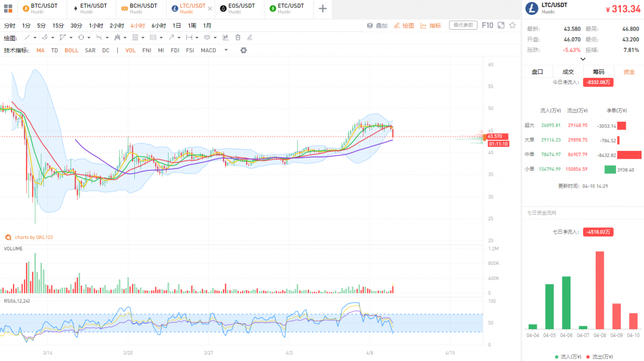644x361 pixels.
Task: Switch to ETH/USDT tab
Action: (x=92, y=9)
